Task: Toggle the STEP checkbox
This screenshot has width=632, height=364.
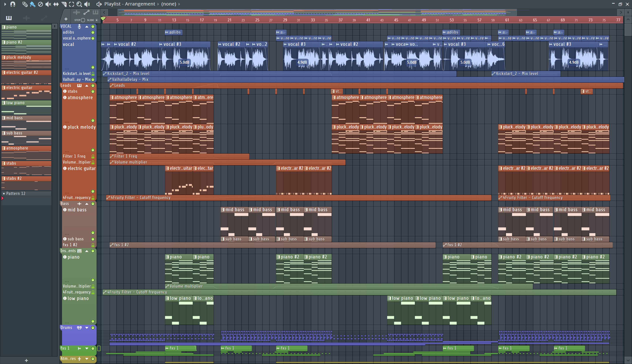Action: coord(83,20)
